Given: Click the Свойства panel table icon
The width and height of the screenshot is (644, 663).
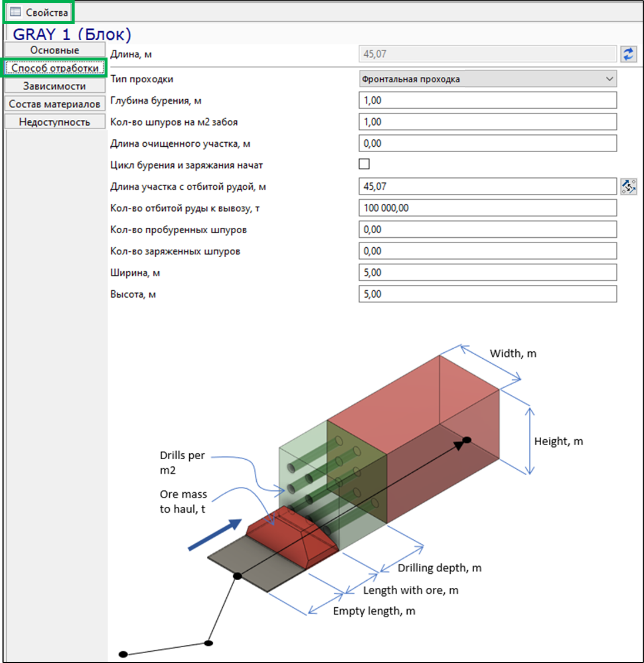Looking at the screenshot, I should point(15,12).
